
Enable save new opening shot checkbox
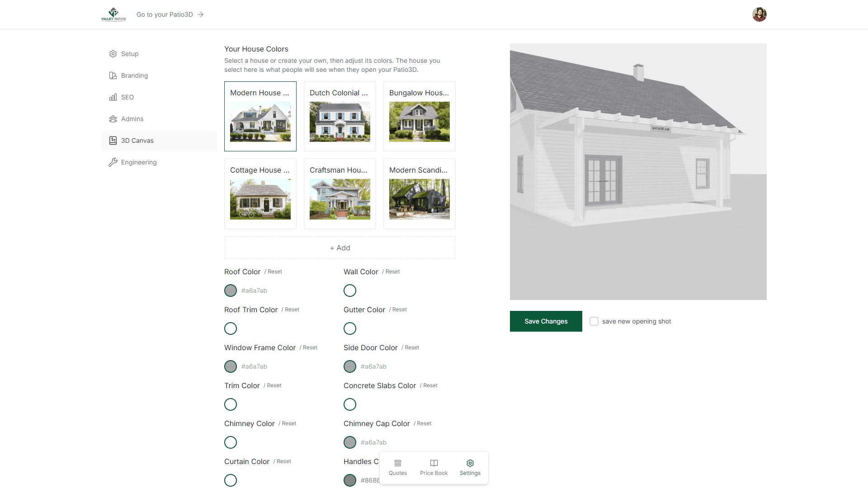tap(594, 321)
